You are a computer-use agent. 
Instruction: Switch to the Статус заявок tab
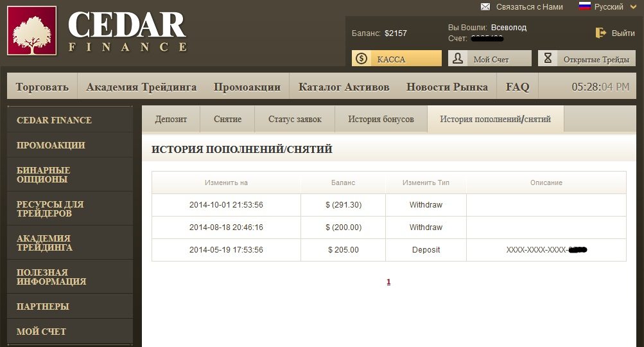[x=295, y=120]
